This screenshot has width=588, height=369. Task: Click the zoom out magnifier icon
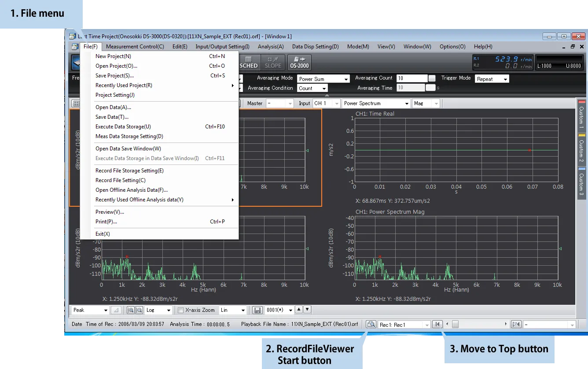[x=139, y=310]
